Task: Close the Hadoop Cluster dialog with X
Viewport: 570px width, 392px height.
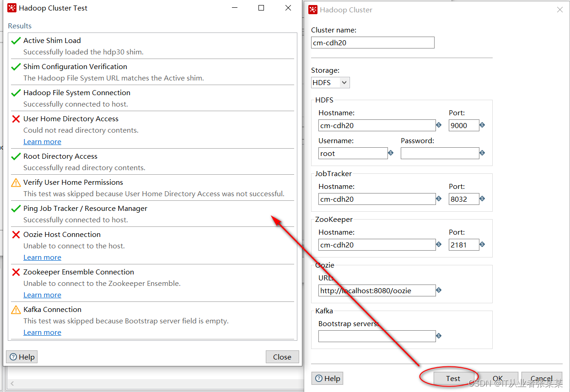Action: click(559, 10)
